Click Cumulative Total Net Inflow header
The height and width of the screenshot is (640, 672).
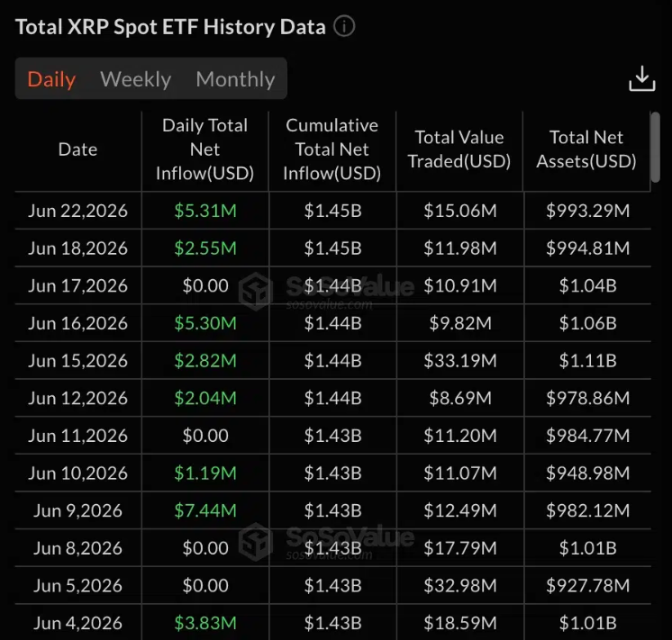pyautogui.click(x=331, y=149)
